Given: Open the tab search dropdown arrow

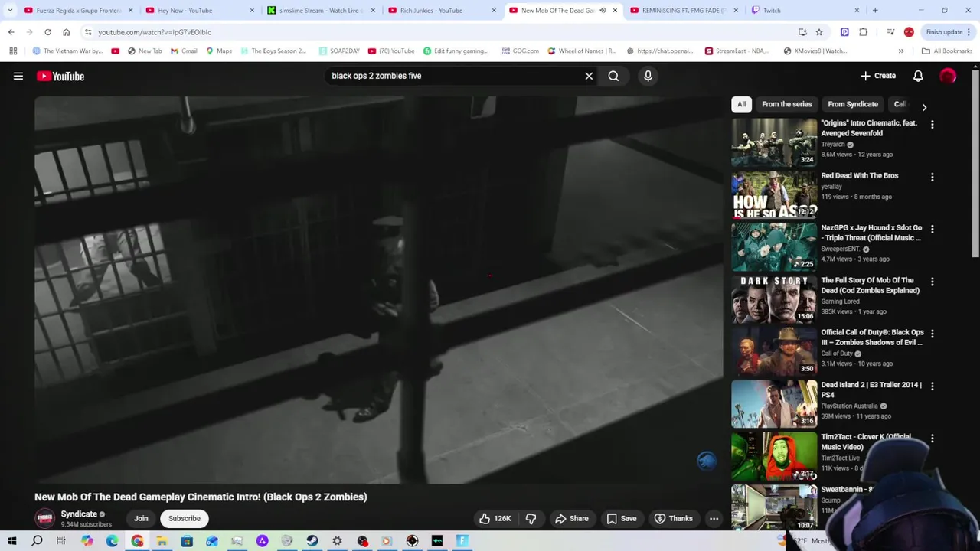Looking at the screenshot, I should [x=10, y=11].
